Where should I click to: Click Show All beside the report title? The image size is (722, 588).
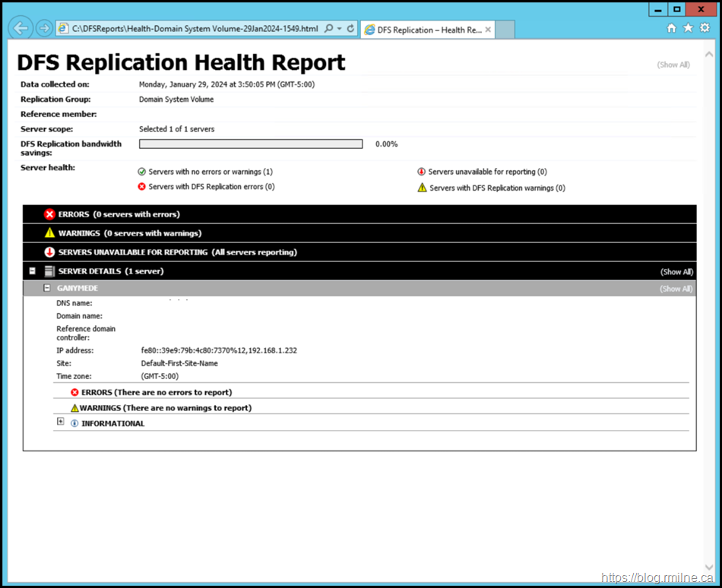pos(673,65)
